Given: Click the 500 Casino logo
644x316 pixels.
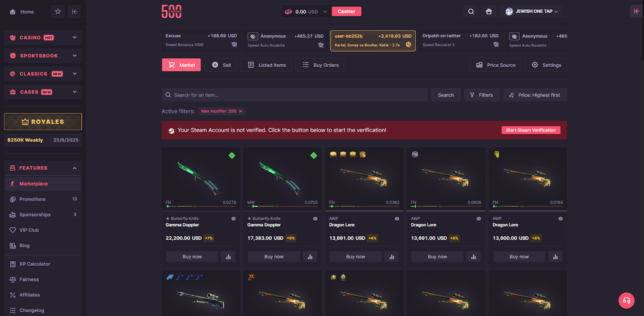Looking at the screenshot, I should [171, 12].
